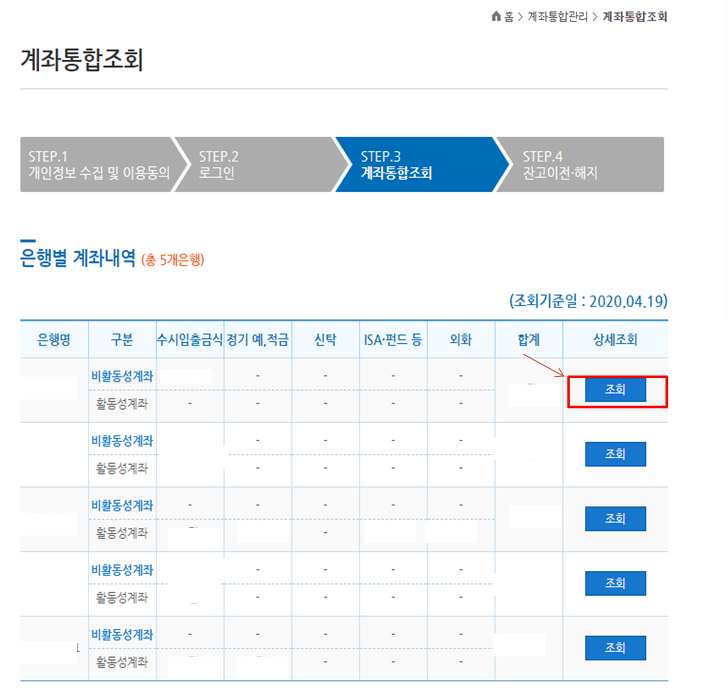Go to STEP.2 로그인 step

pos(260,164)
